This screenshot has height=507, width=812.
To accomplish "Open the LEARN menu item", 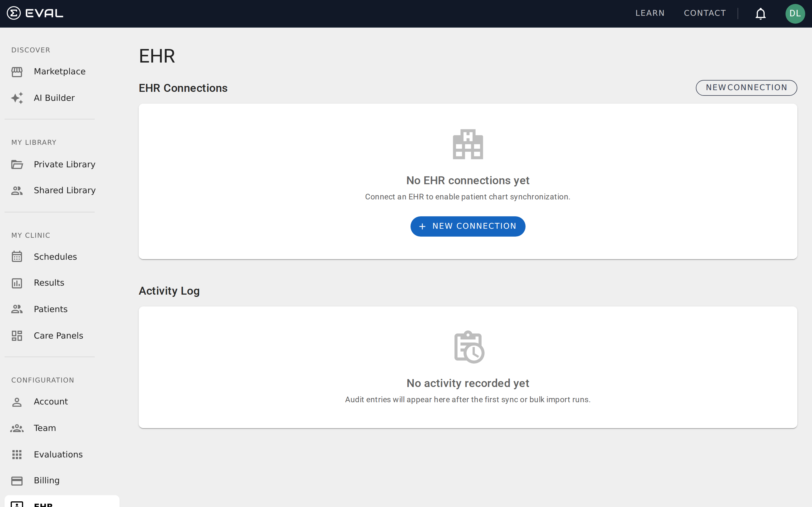I will tap(650, 13).
